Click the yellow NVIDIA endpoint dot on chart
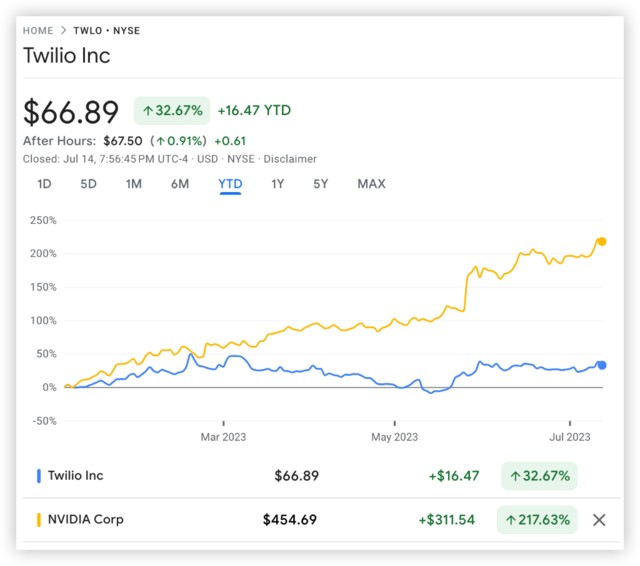The height and width of the screenshot is (566, 640). coord(601,241)
